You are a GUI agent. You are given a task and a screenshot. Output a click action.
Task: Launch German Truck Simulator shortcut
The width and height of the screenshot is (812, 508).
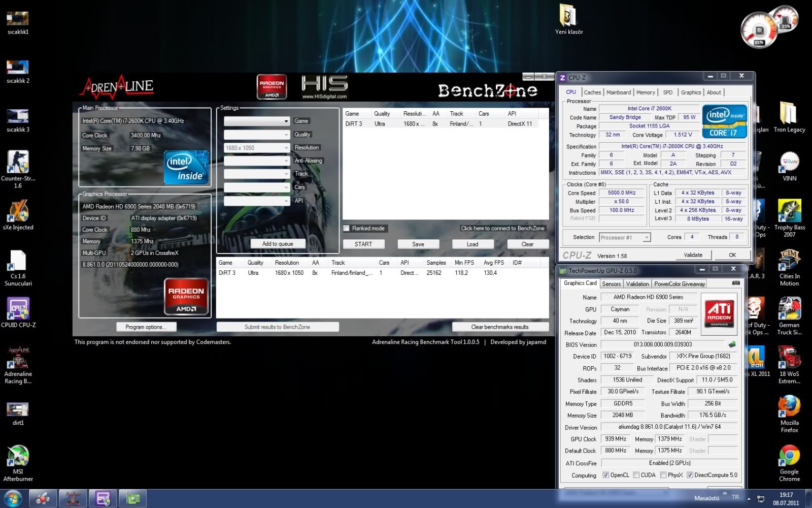coord(789,316)
